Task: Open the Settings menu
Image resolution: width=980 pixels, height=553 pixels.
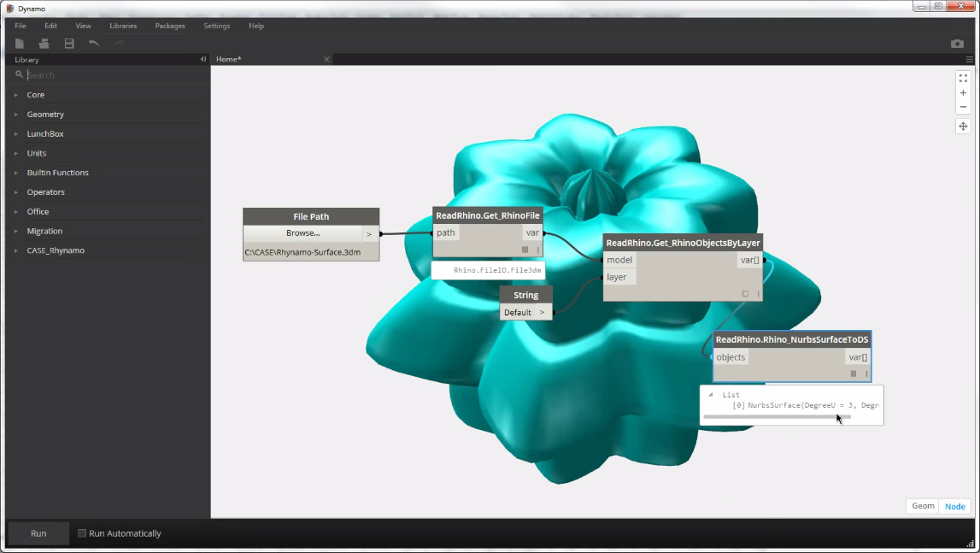Action: tap(217, 26)
